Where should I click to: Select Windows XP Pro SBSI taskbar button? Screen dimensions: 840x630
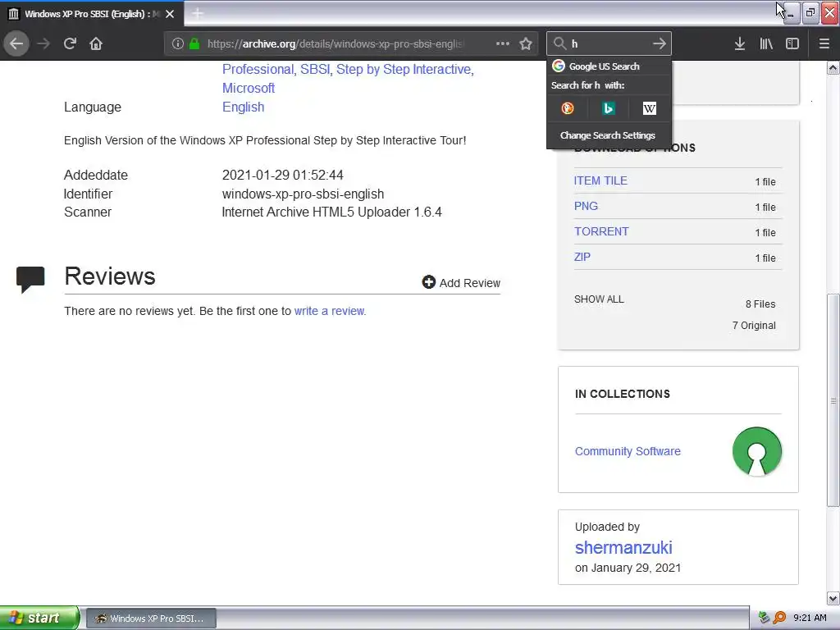(x=151, y=619)
